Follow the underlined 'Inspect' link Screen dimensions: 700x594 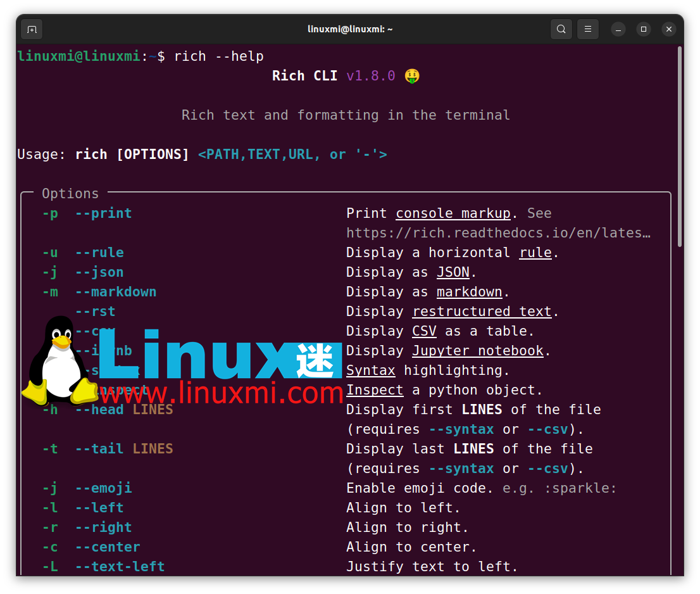coord(375,390)
